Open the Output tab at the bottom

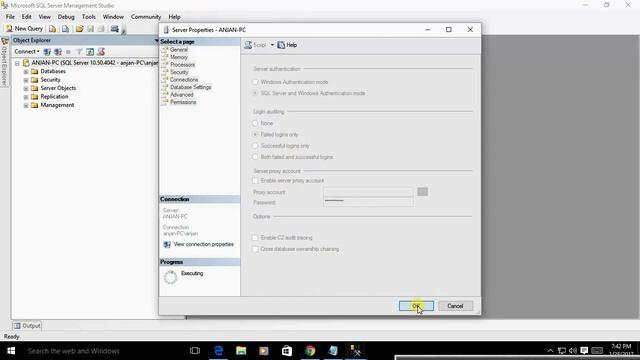pos(27,326)
